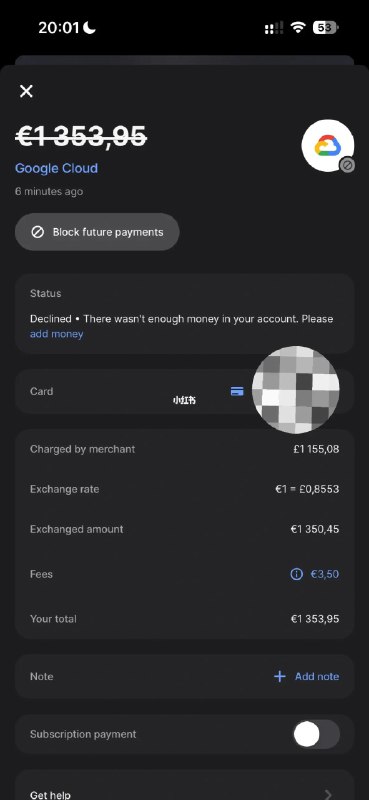Toggle the Subscription payment switch
The height and width of the screenshot is (800, 369).
point(316,734)
